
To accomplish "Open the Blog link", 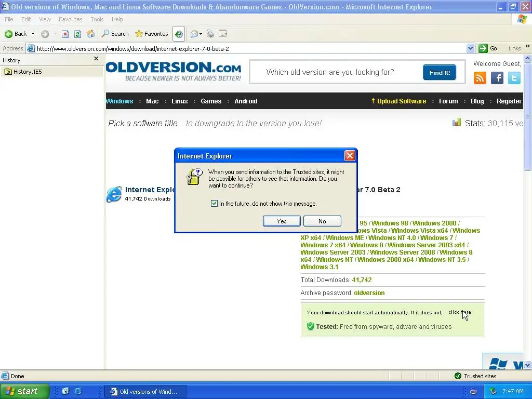I will 477,101.
